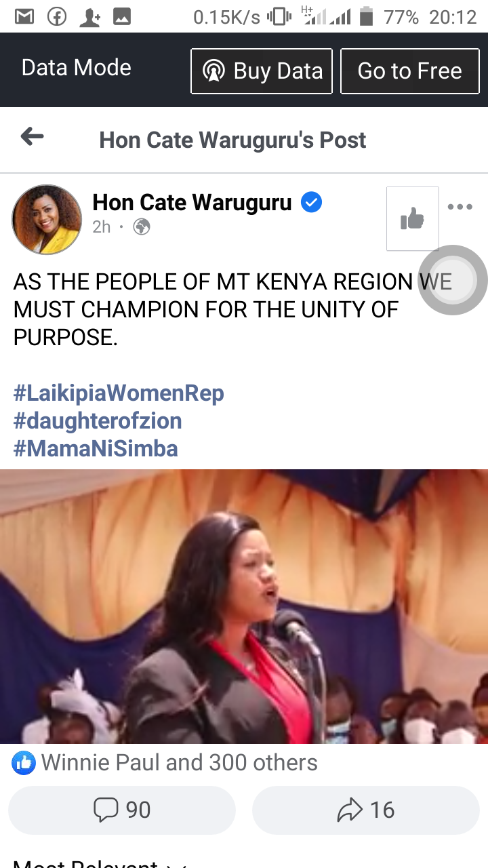The image size is (488, 868).
Task: Tap the 16 shares button
Action: tap(366, 810)
